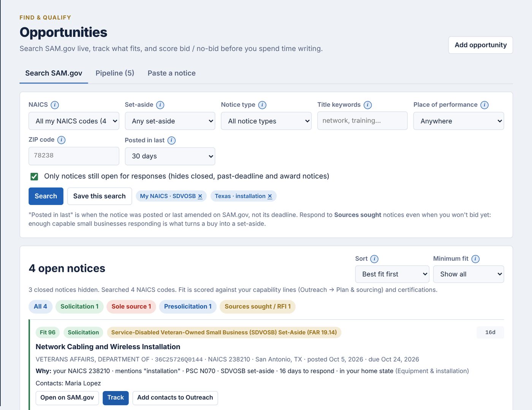Switch to the Search SAM.gov tab
This screenshot has width=532, height=410.
tap(54, 73)
